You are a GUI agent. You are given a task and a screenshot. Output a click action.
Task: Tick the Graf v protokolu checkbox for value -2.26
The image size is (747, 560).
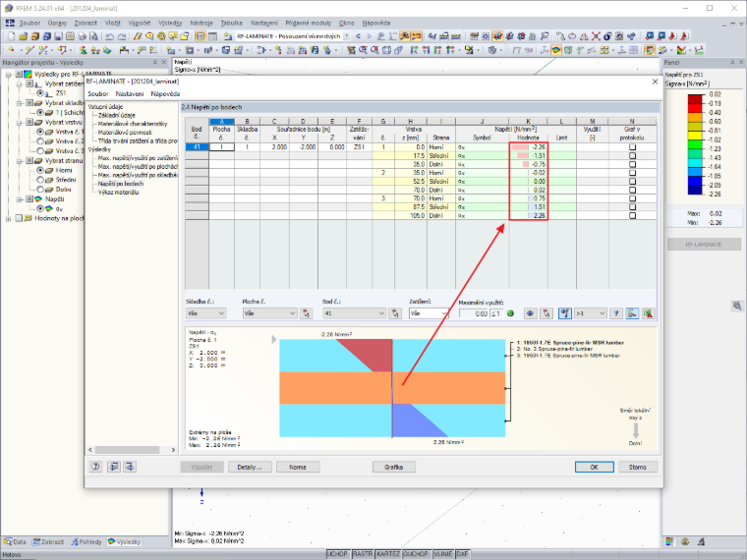[632, 147]
